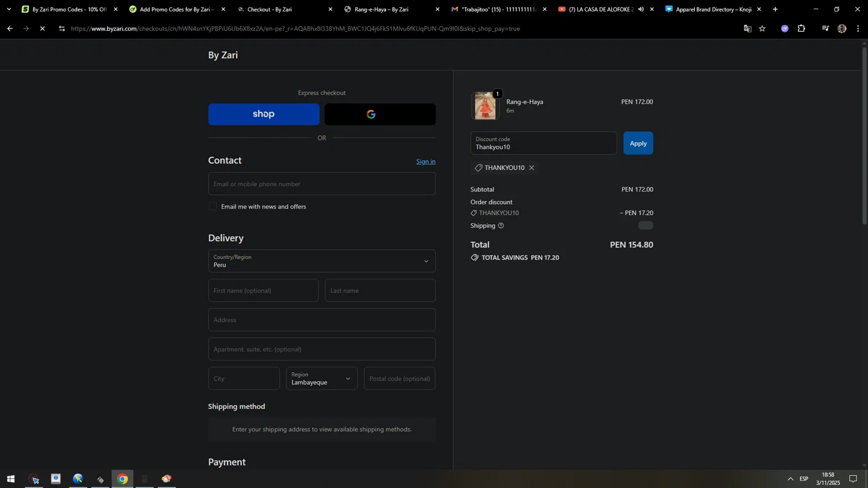
Task: Click the Shipping info question mark icon
Action: coord(501,225)
